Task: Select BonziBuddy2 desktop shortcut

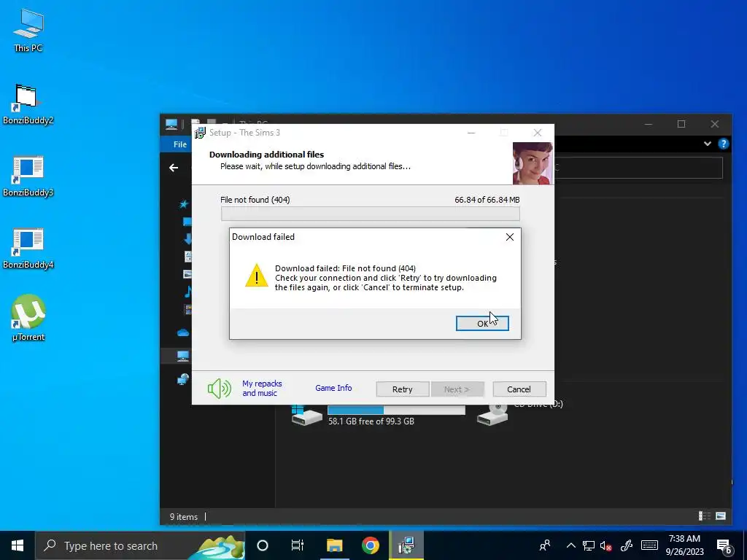Action: [x=28, y=104]
